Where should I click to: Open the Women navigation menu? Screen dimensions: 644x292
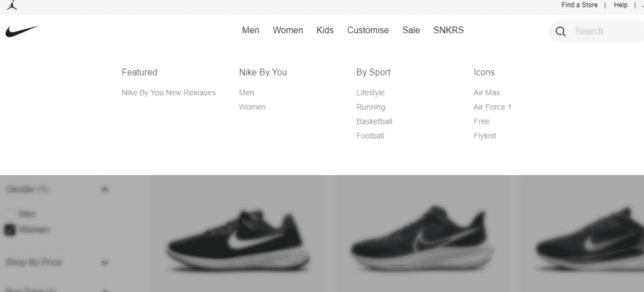click(288, 30)
